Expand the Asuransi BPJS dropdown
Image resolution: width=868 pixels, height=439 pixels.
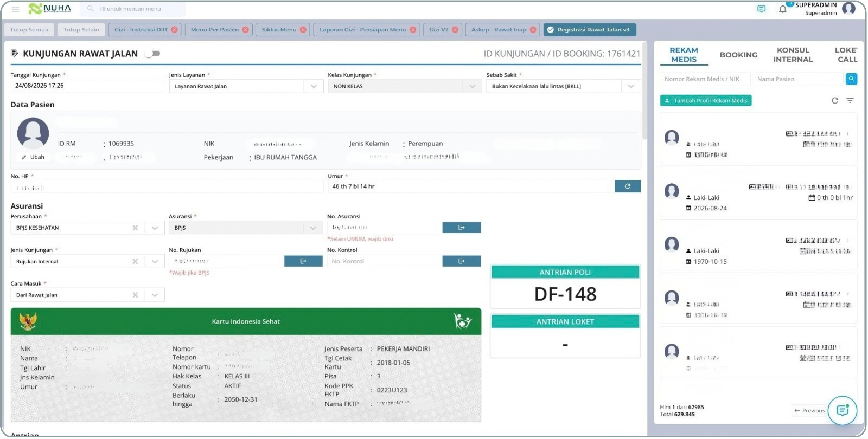(x=312, y=228)
